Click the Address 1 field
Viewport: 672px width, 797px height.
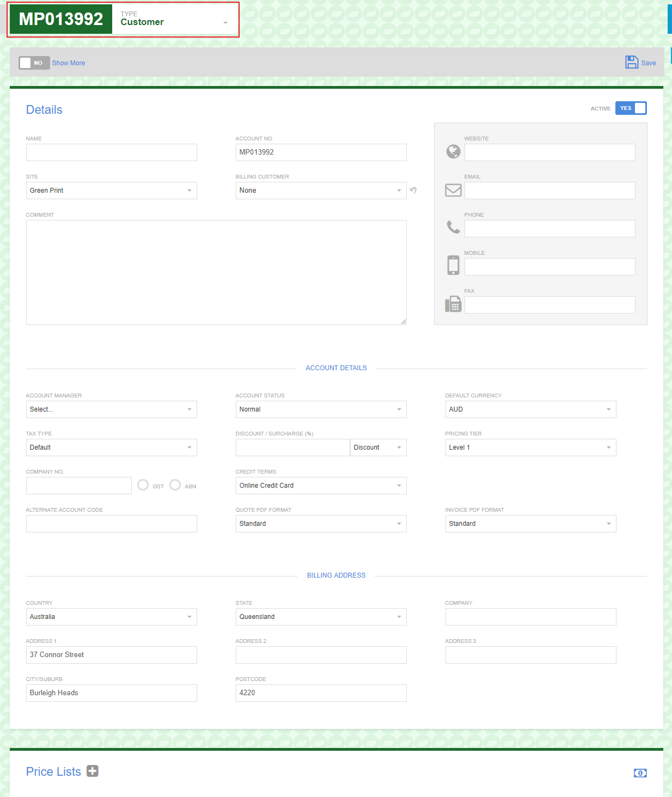[111, 655]
